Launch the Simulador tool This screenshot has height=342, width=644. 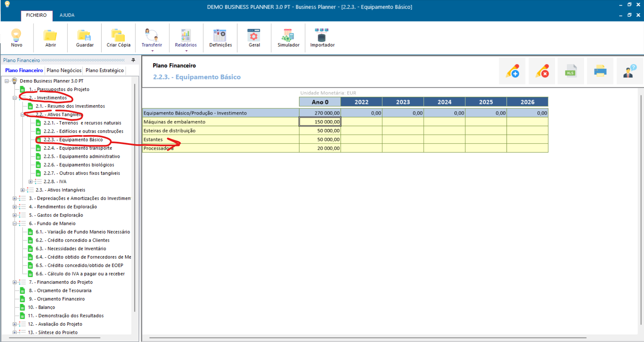click(x=288, y=38)
